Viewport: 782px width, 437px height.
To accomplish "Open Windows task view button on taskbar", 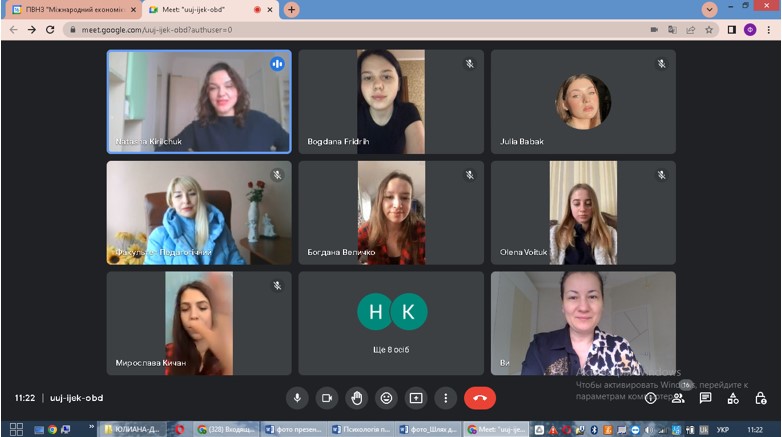I will click(16, 430).
